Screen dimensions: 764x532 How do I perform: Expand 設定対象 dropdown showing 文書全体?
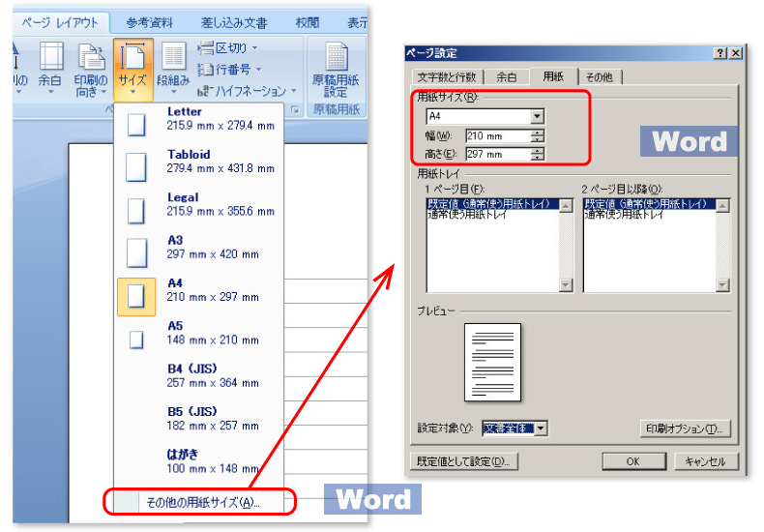pos(542,429)
